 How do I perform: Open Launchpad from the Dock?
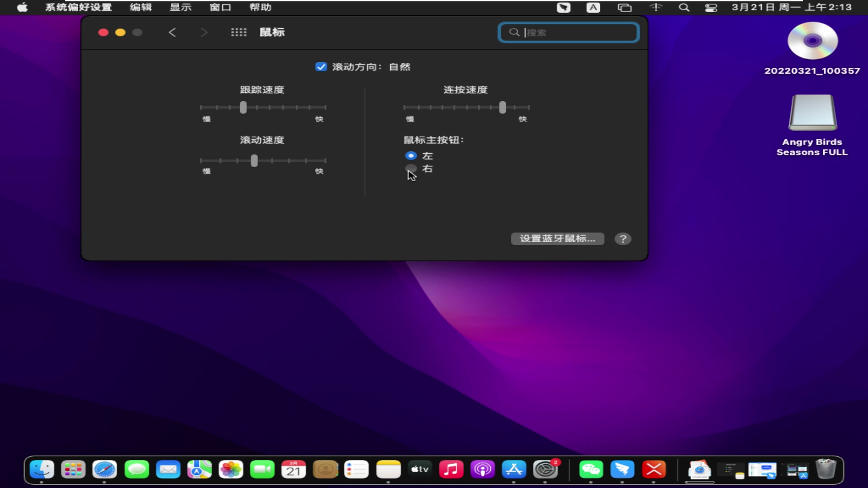click(73, 469)
